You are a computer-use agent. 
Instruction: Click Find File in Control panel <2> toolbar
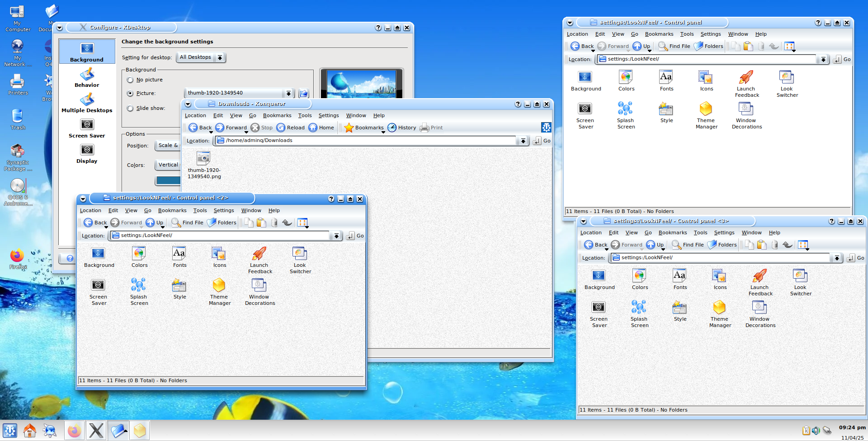pos(187,223)
